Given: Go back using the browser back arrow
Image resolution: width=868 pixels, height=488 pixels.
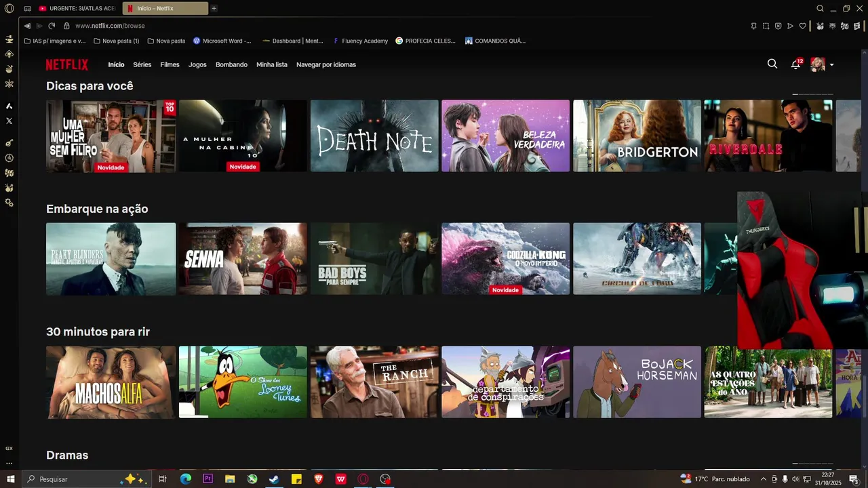Looking at the screenshot, I should coord(27,26).
